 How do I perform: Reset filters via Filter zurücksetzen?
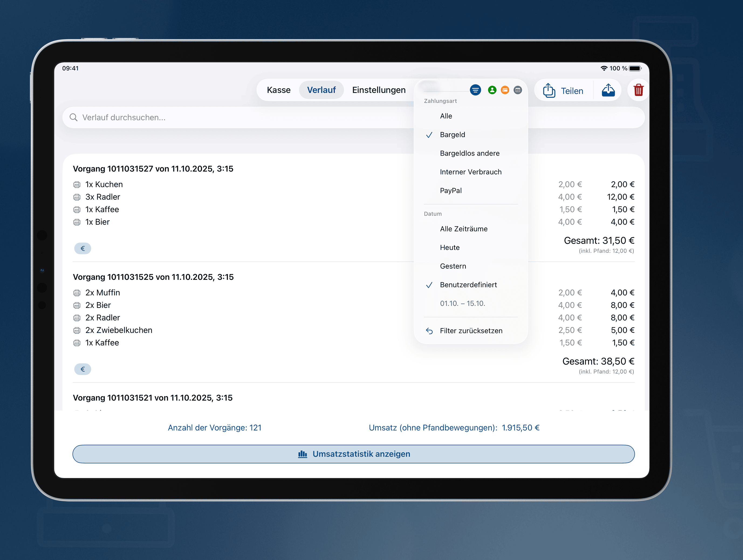coord(471,330)
